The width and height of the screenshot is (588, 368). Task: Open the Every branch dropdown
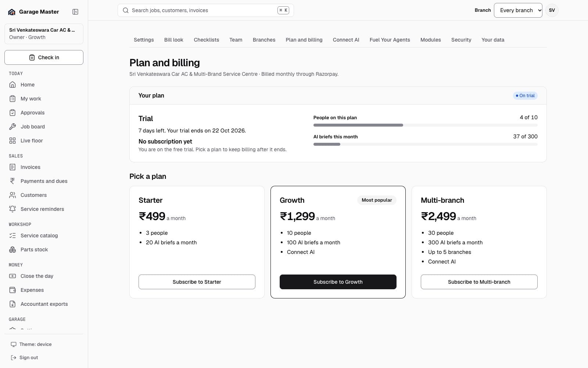(x=518, y=10)
